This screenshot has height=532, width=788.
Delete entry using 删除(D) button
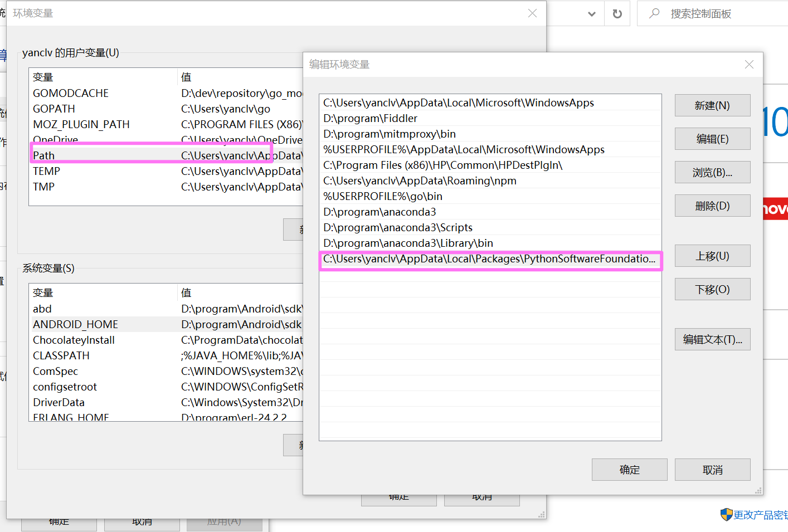712,206
